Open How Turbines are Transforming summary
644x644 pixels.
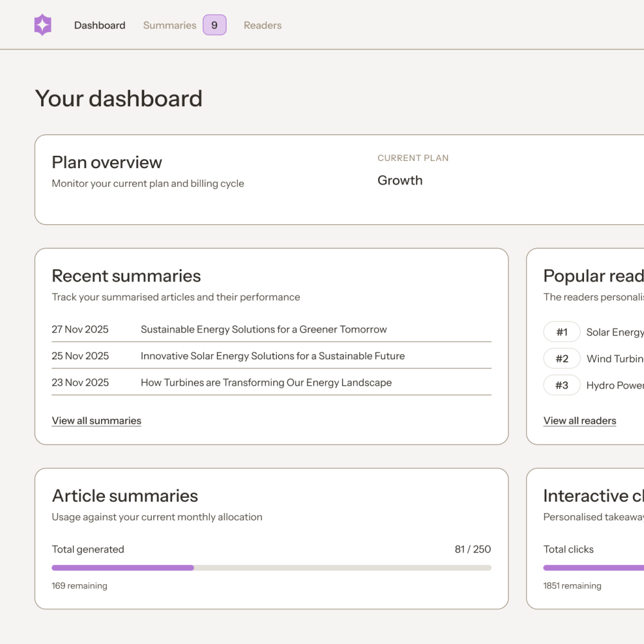tap(266, 383)
